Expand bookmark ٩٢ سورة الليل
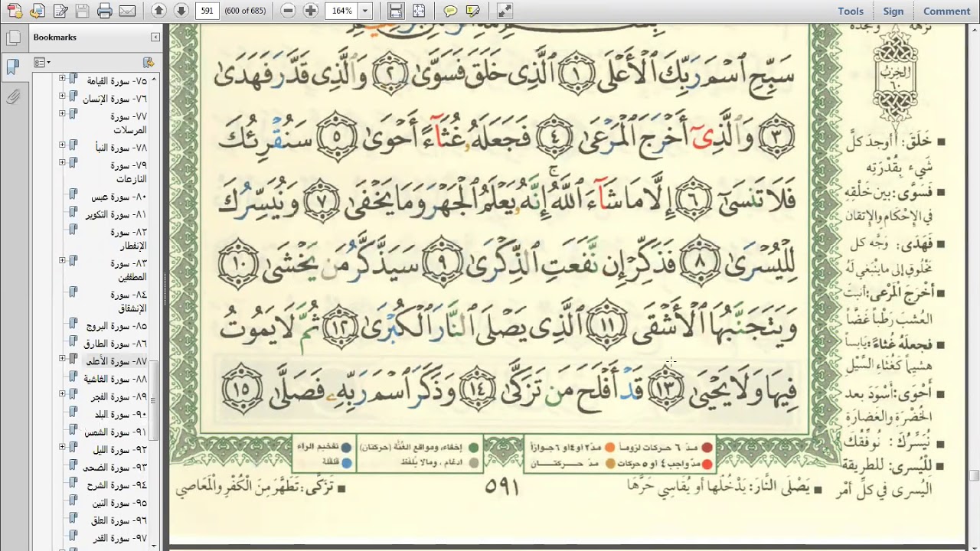The width and height of the screenshot is (980, 551). [x=62, y=447]
